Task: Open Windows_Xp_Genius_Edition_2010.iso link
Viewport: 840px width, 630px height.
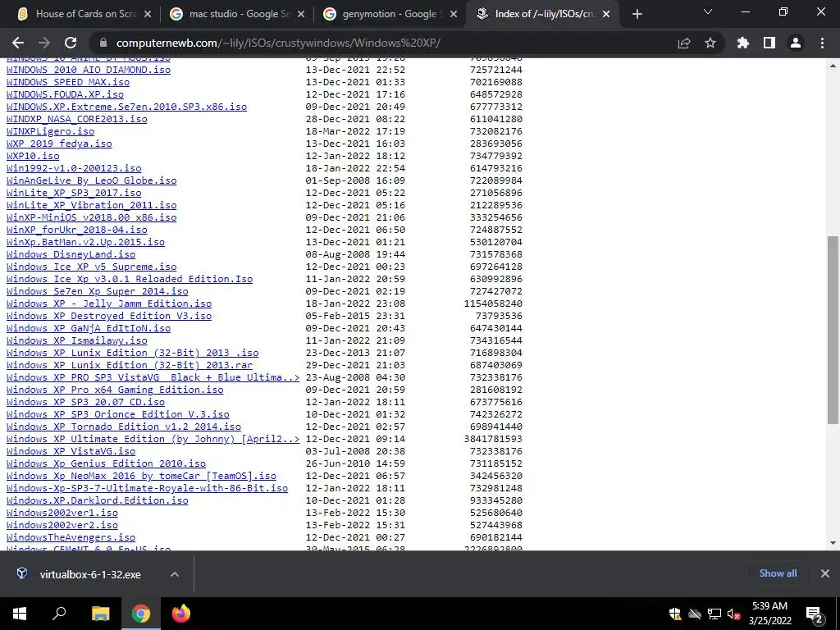Action: 106,464
